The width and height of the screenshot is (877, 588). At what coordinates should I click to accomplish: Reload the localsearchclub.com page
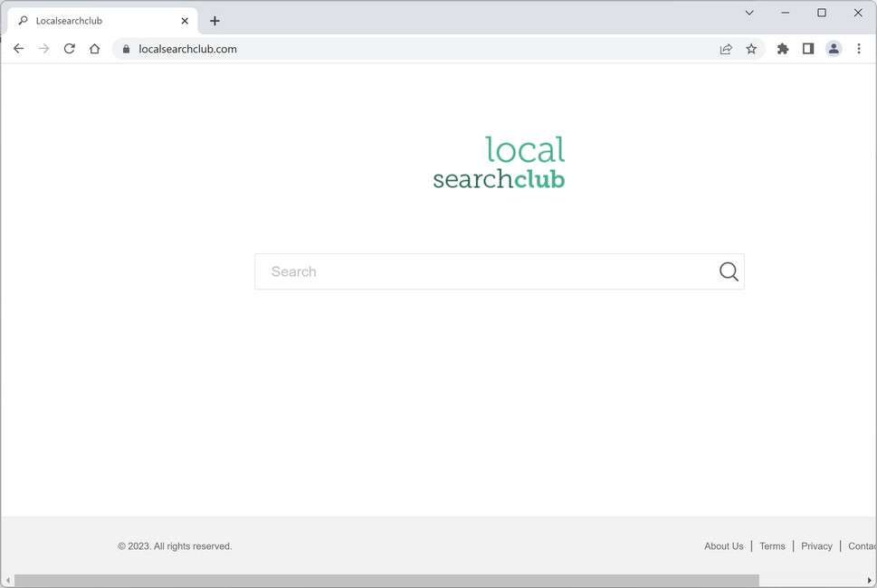[69, 48]
